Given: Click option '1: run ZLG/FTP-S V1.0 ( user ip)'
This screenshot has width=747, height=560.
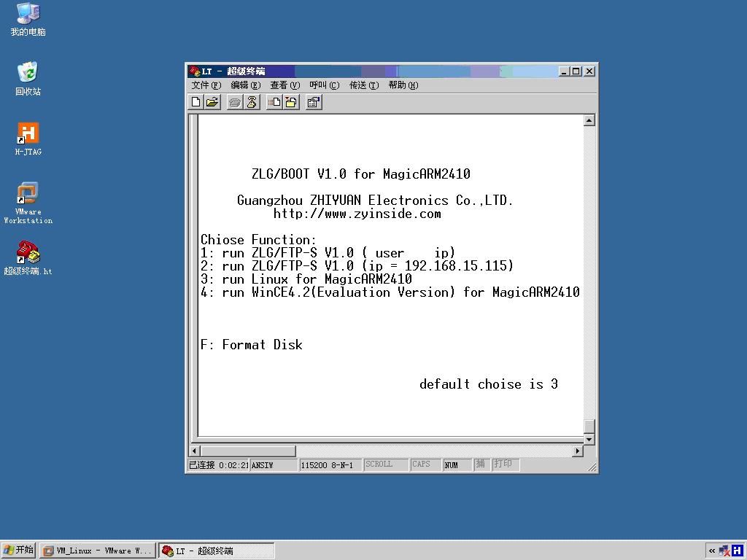Looking at the screenshot, I should pyautogui.click(x=328, y=253).
